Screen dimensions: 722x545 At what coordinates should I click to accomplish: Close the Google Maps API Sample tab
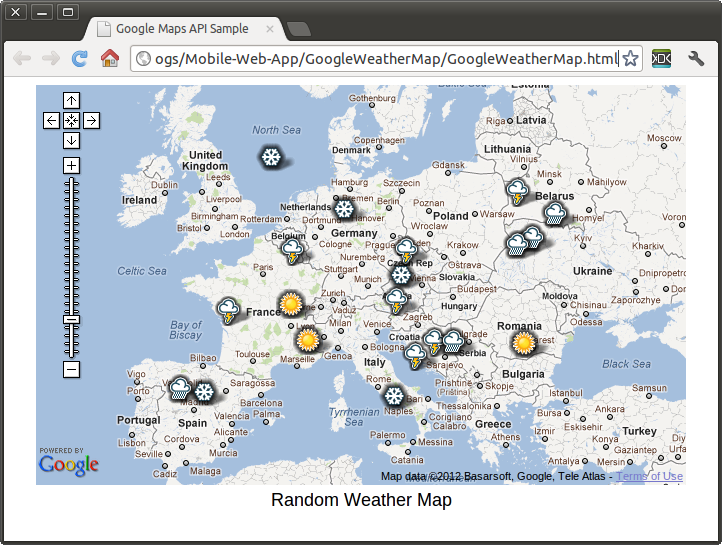pos(270,29)
